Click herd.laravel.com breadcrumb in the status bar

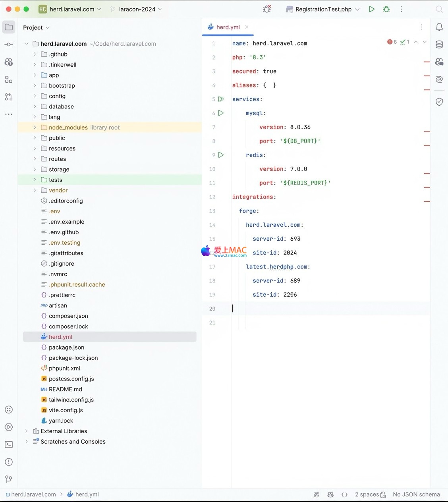point(33,494)
